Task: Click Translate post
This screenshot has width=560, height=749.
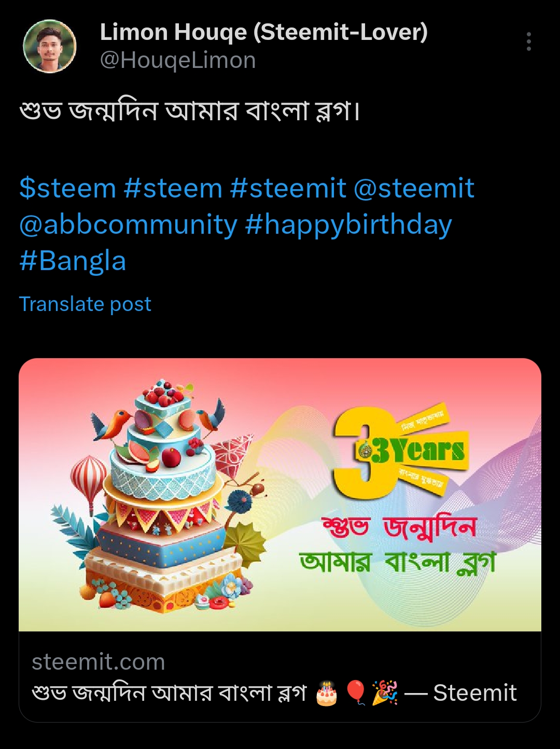Action: pos(85,304)
